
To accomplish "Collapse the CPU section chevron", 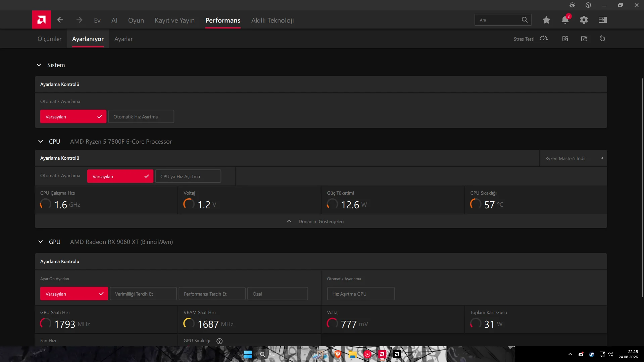I will click(x=41, y=141).
